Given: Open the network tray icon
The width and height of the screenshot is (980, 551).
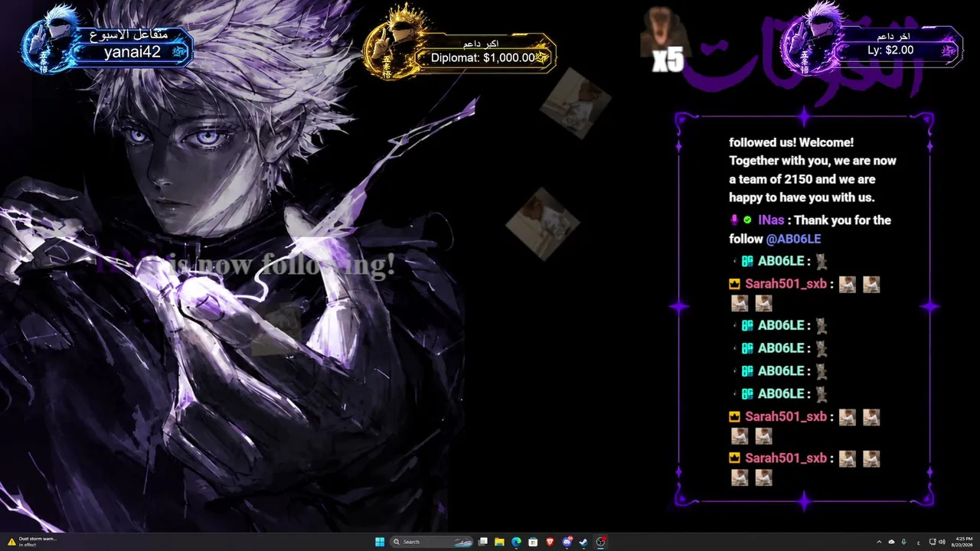Looking at the screenshot, I should pyautogui.click(x=932, y=542).
